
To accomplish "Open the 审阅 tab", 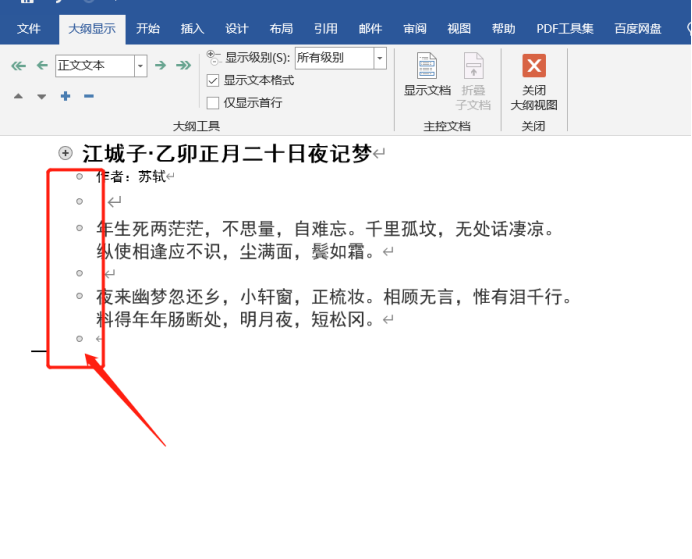I will click(415, 29).
